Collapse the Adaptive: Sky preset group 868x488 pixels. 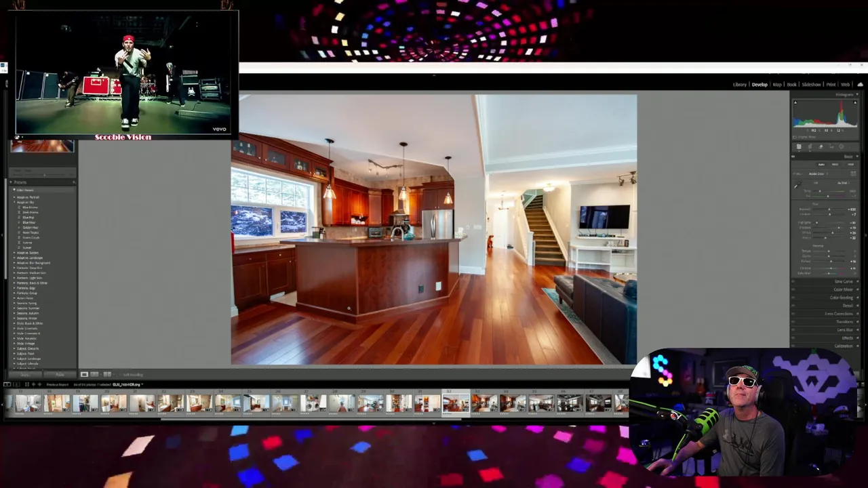pos(14,202)
